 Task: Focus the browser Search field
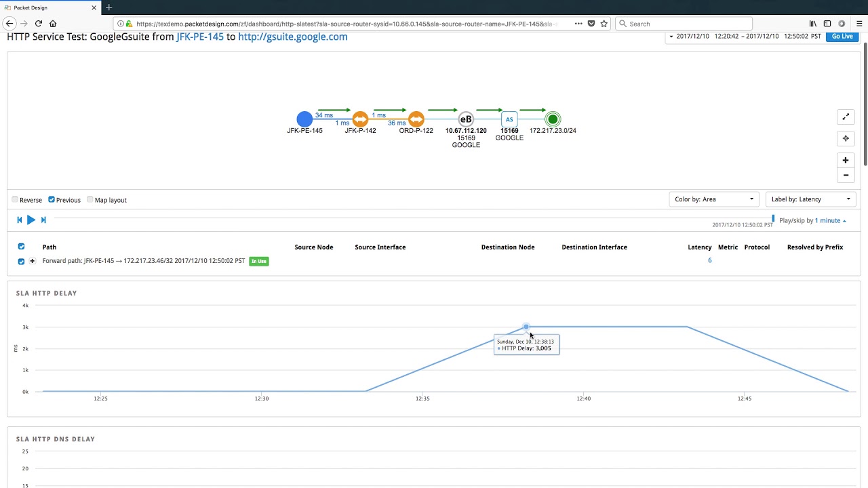(684, 24)
